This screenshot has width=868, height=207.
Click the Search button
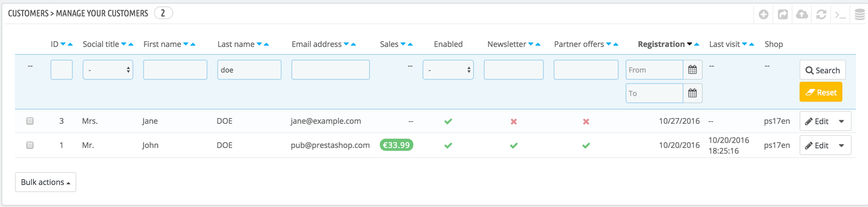pos(822,70)
